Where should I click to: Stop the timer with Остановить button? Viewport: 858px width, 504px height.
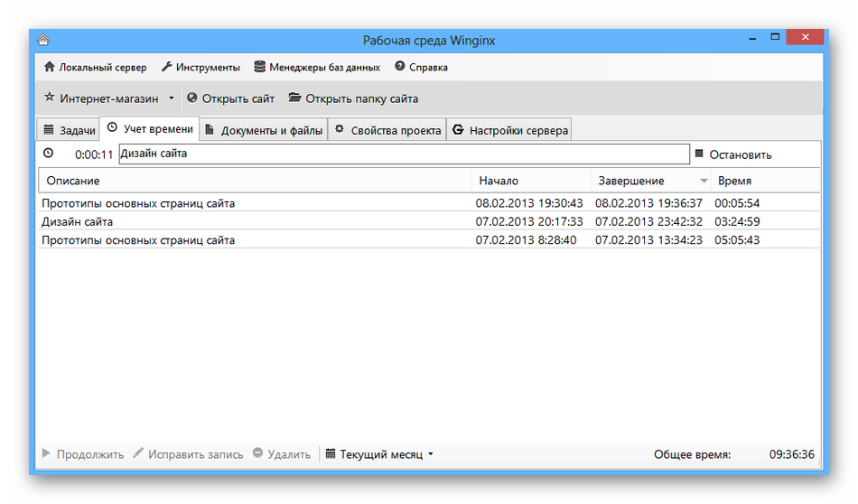click(x=732, y=154)
